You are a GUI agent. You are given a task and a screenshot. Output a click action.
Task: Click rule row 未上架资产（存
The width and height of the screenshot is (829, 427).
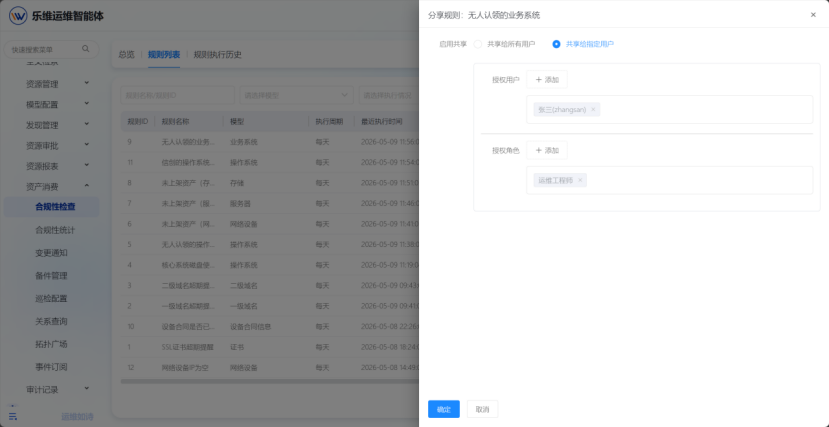[x=270, y=183]
